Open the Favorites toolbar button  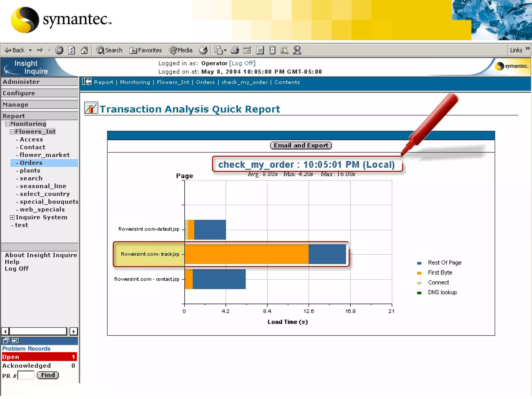tap(146, 50)
